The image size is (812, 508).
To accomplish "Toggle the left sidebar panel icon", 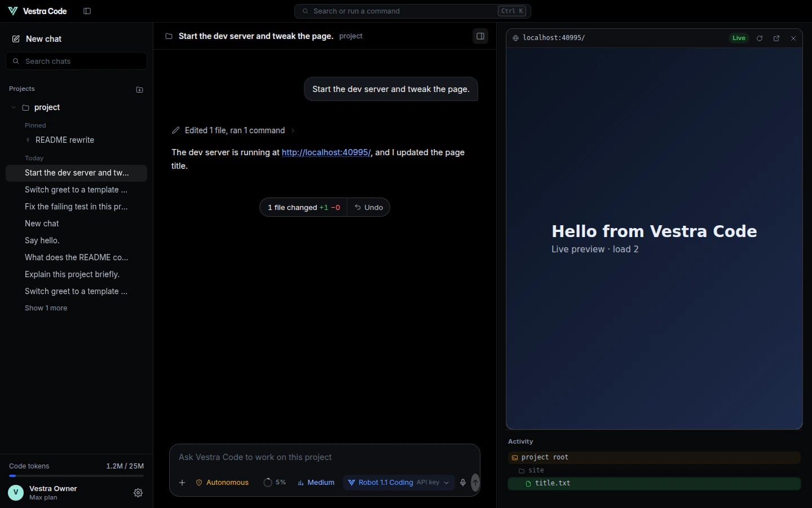I will (87, 11).
